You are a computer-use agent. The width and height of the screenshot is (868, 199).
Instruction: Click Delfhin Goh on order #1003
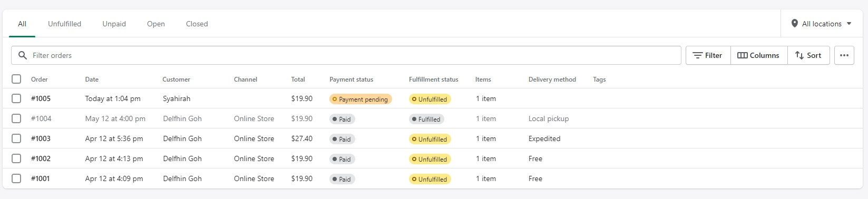coord(182,138)
